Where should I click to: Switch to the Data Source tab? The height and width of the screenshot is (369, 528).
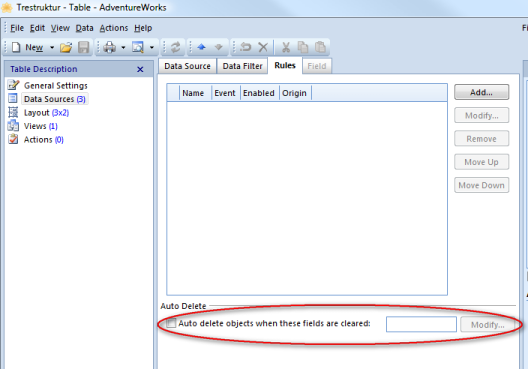(x=187, y=66)
